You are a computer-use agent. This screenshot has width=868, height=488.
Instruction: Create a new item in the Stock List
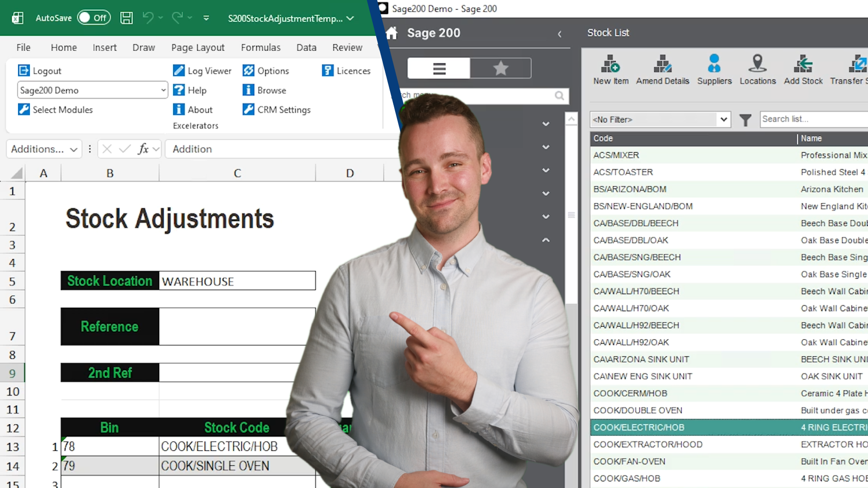coord(610,69)
